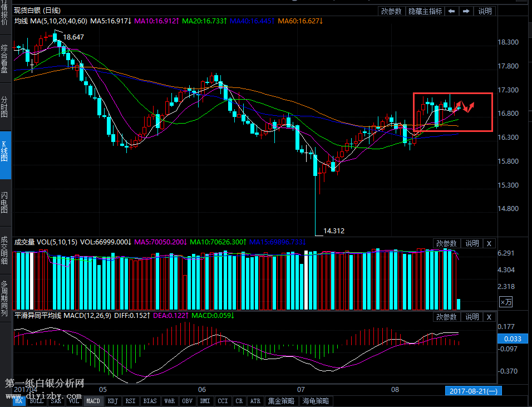Open 闪电图 in the left sidebar

tap(5, 203)
